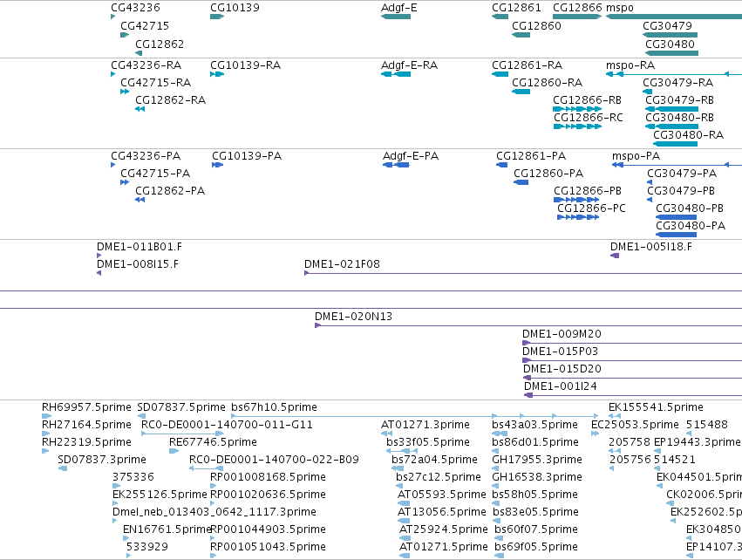Click the bs69f05.5prime EST label
Screen dimensions: 742x560
click(535, 547)
